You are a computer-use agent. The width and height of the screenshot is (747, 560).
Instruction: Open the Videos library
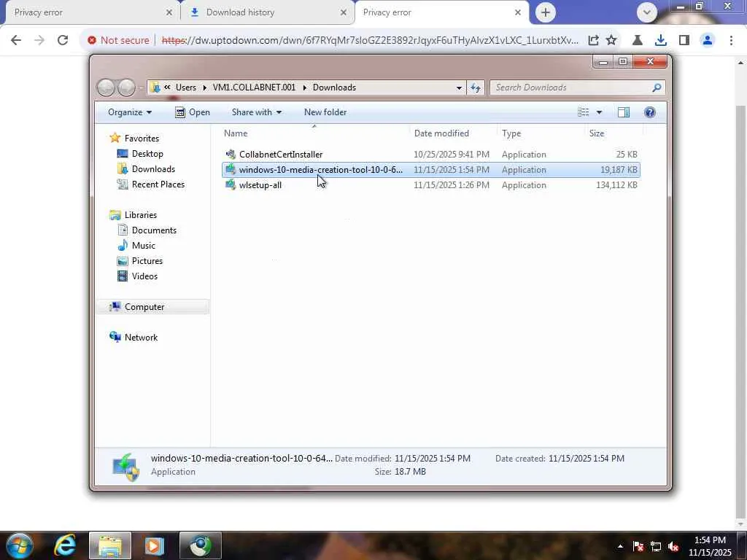[x=144, y=276]
